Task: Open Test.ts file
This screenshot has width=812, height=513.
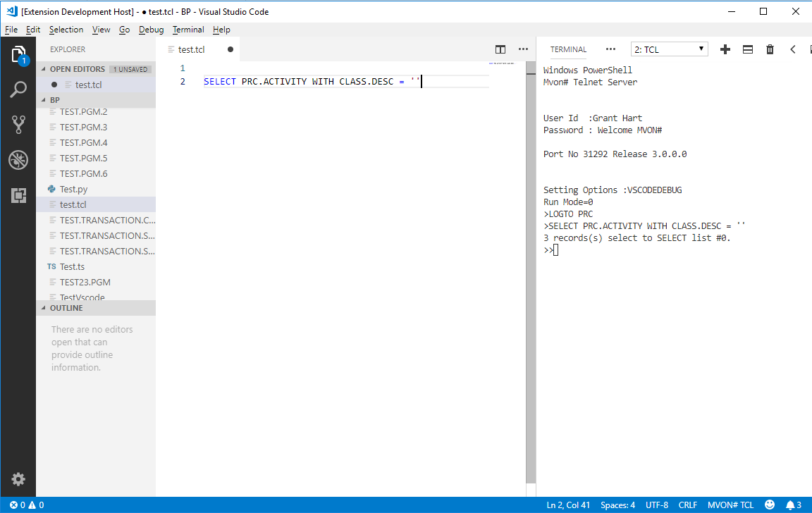Action: tap(97, 266)
